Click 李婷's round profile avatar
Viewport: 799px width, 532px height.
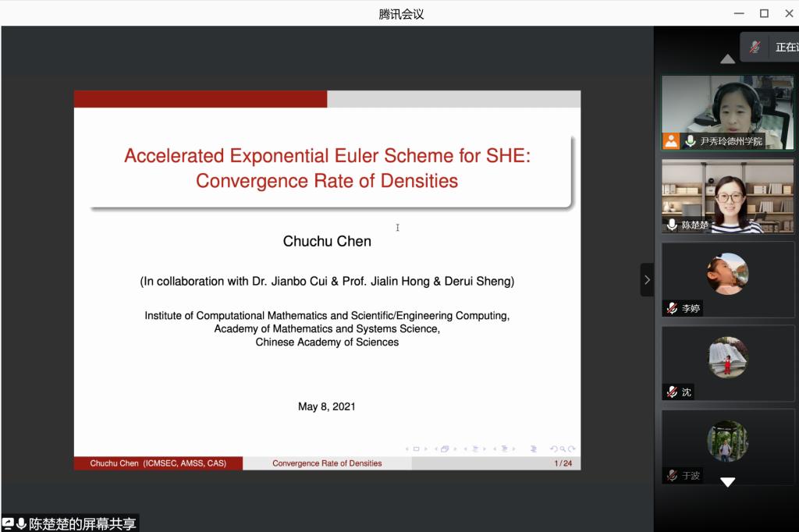pyautogui.click(x=728, y=273)
